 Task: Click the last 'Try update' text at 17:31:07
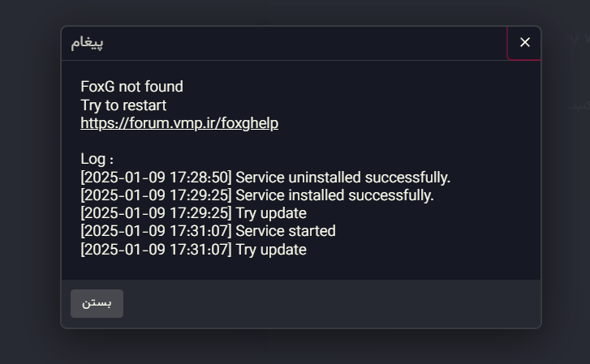coord(271,250)
